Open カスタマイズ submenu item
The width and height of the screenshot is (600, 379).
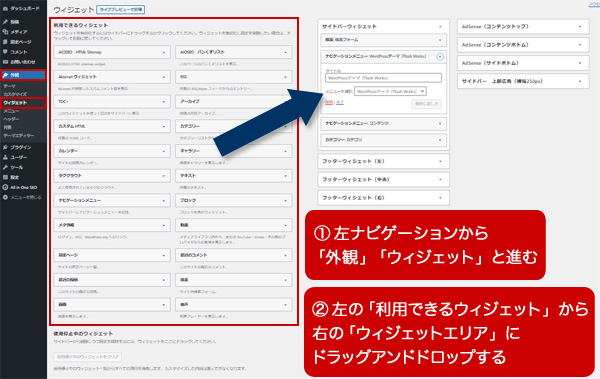(15, 94)
